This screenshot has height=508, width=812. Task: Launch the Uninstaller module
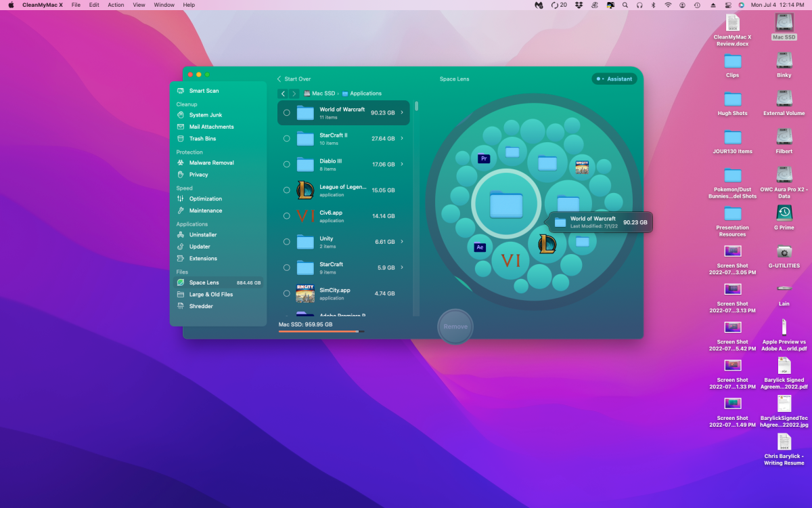coord(218,234)
